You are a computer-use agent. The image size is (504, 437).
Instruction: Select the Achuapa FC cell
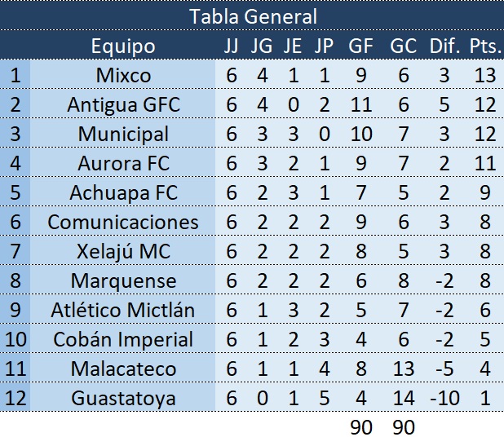click(x=123, y=192)
